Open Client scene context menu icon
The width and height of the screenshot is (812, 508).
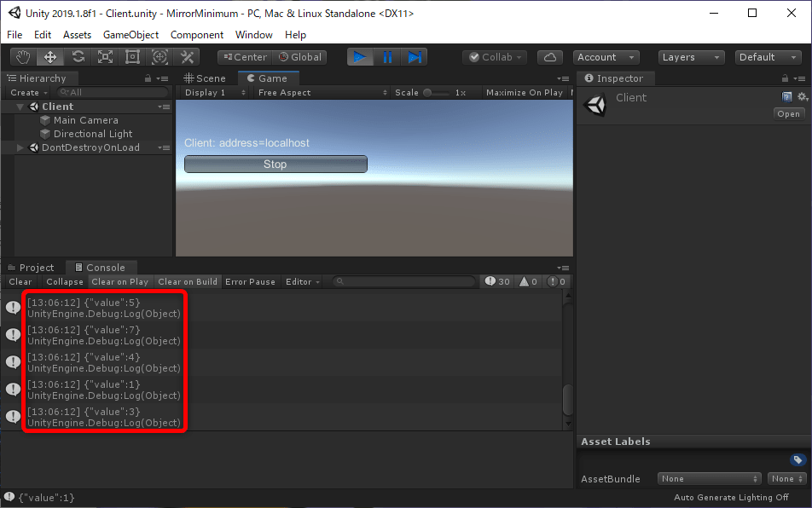tap(164, 107)
